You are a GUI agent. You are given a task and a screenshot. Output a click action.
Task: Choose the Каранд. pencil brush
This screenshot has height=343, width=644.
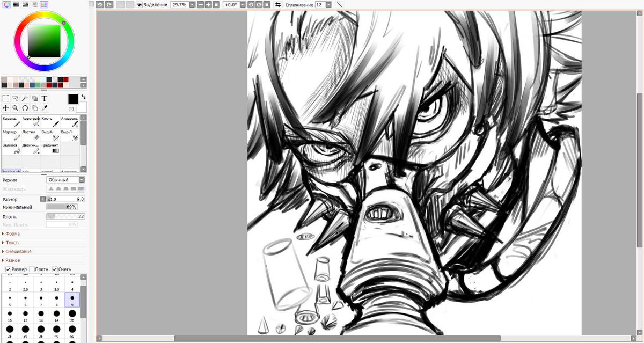pos(11,121)
